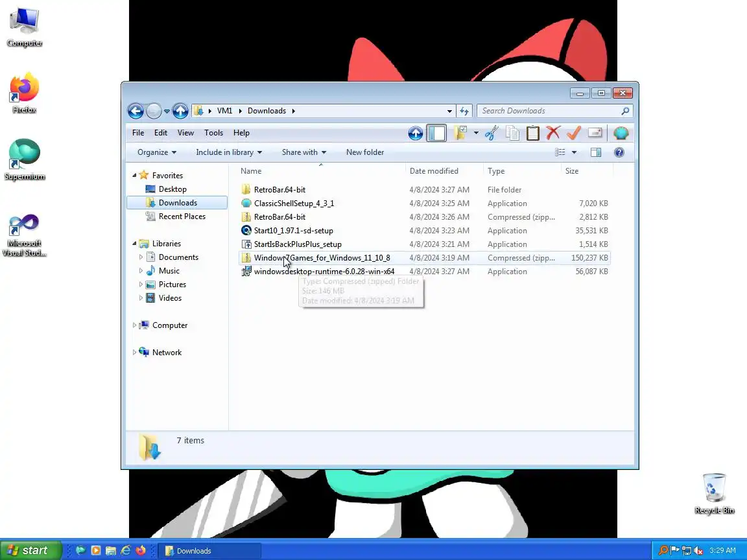Screen dimensions: 747x560
Task: Toggle the navigation pane toolbar button
Action: click(436, 134)
